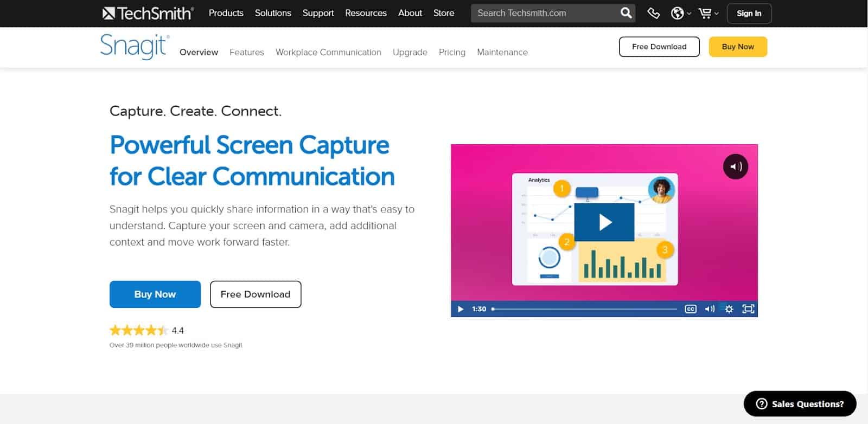Click the star rating icons
868x424 pixels.
click(x=138, y=330)
